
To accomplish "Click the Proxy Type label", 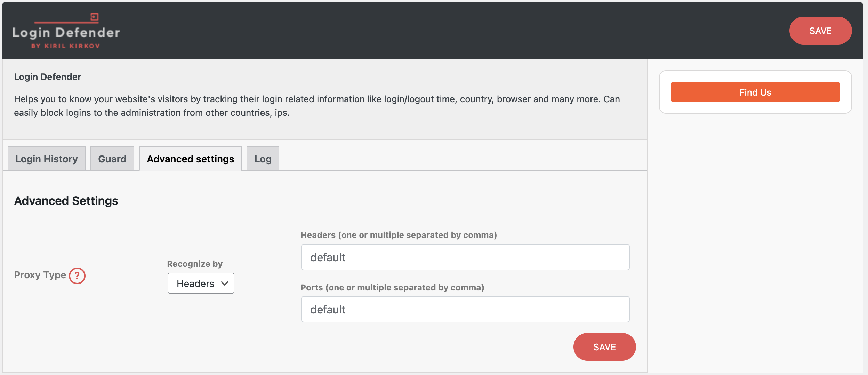I will pos(39,275).
